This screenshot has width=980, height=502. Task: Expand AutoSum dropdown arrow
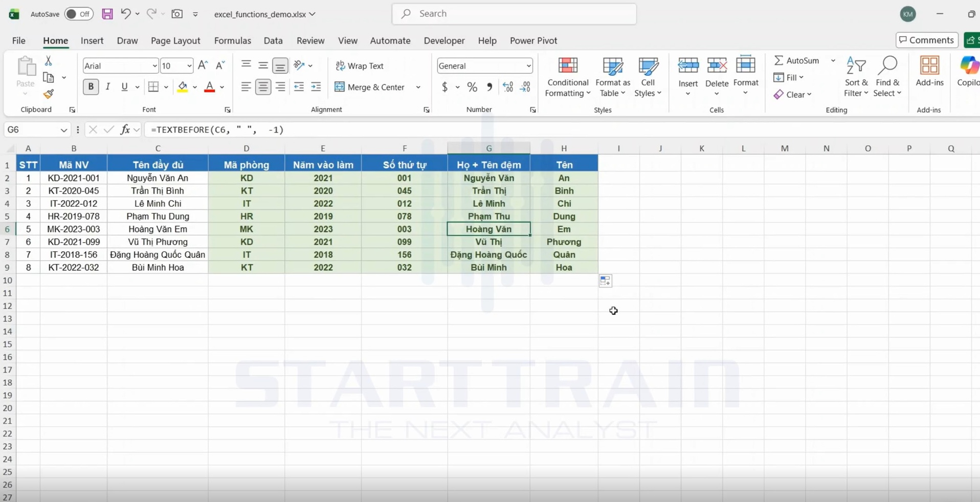coord(833,60)
